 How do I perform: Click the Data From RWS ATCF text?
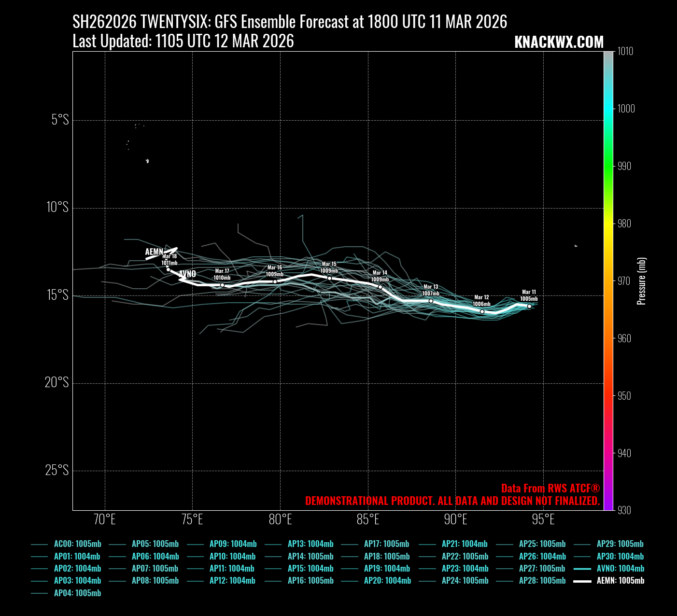point(550,489)
